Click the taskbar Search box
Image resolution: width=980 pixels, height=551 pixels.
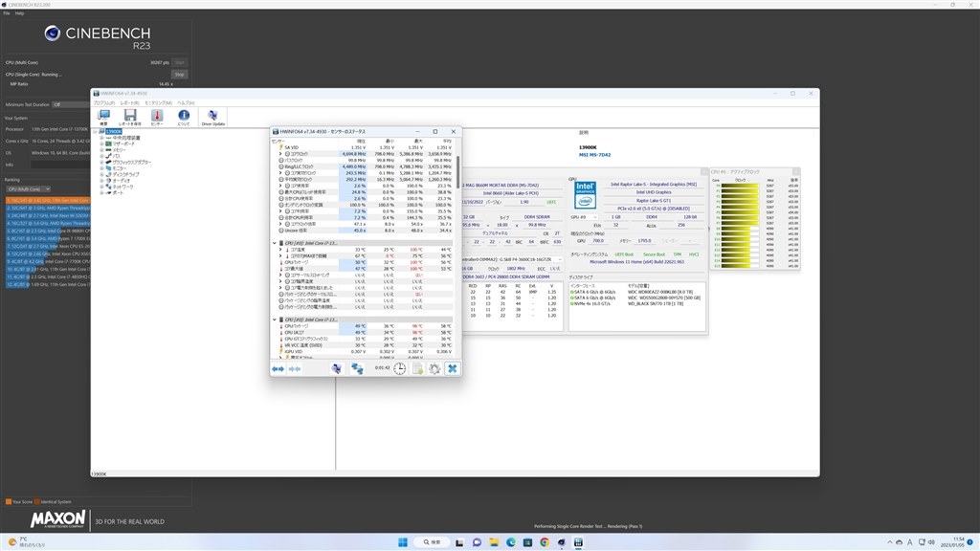click(432, 541)
